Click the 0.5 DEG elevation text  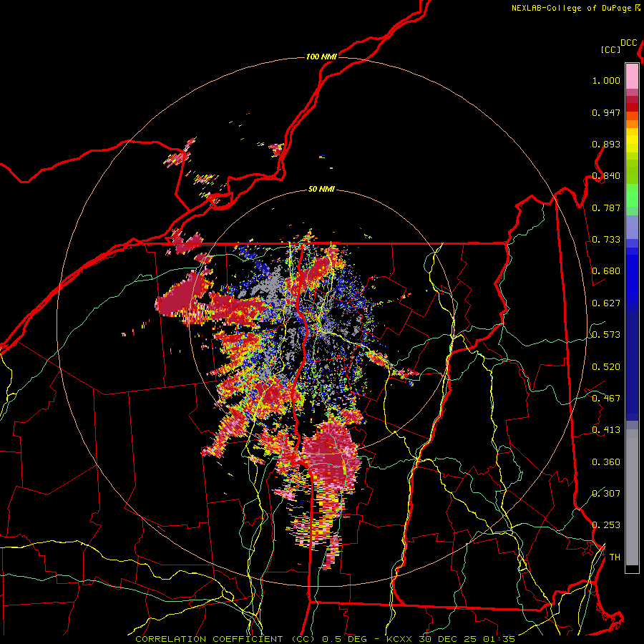344,639
